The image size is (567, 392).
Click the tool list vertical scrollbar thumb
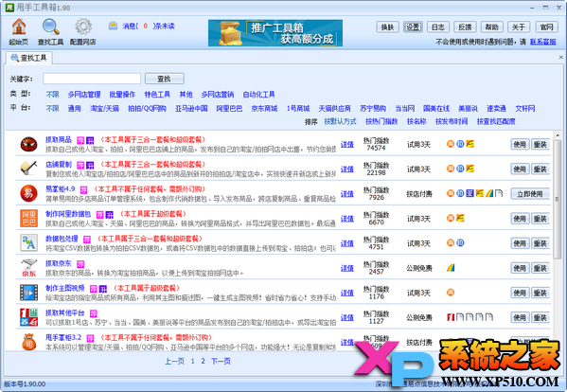tap(558, 199)
